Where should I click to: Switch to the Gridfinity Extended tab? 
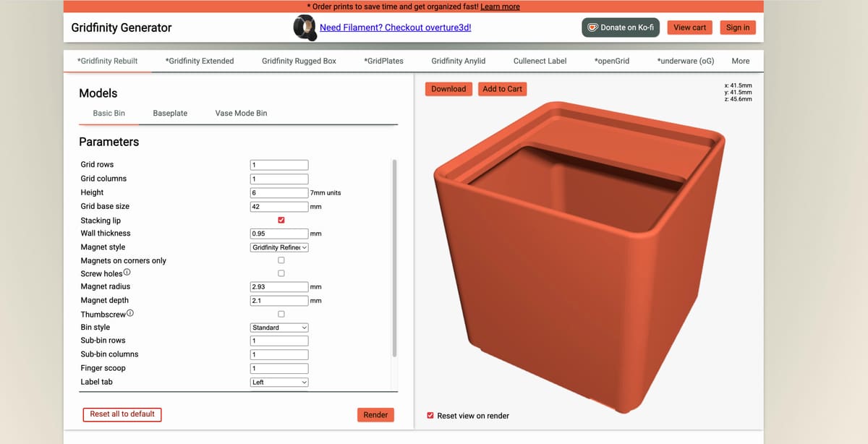click(200, 61)
